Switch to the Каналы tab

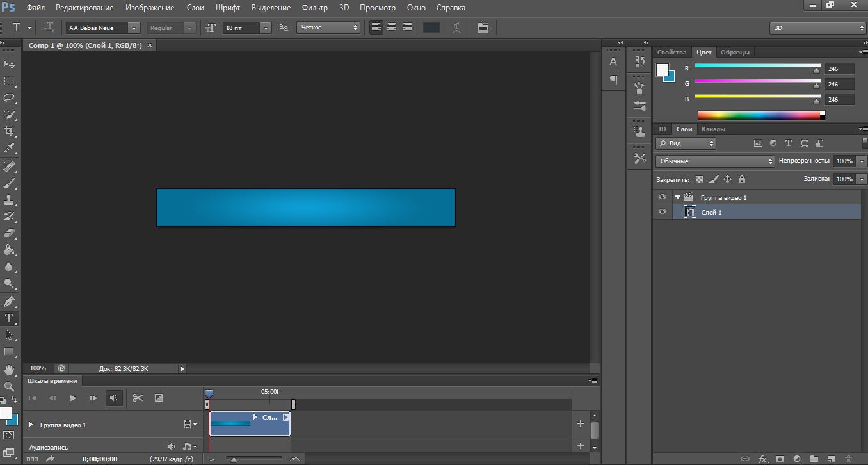tap(713, 129)
